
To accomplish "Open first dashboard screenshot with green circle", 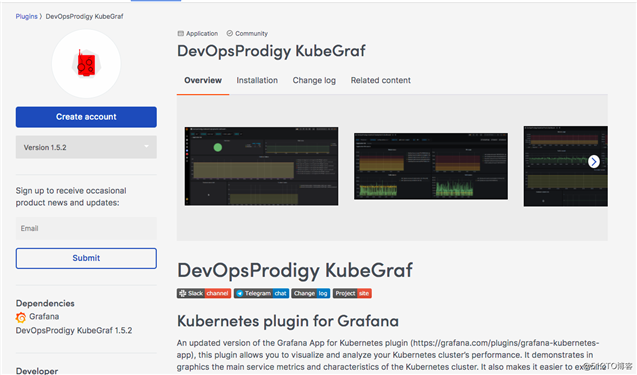I will tap(261, 166).
